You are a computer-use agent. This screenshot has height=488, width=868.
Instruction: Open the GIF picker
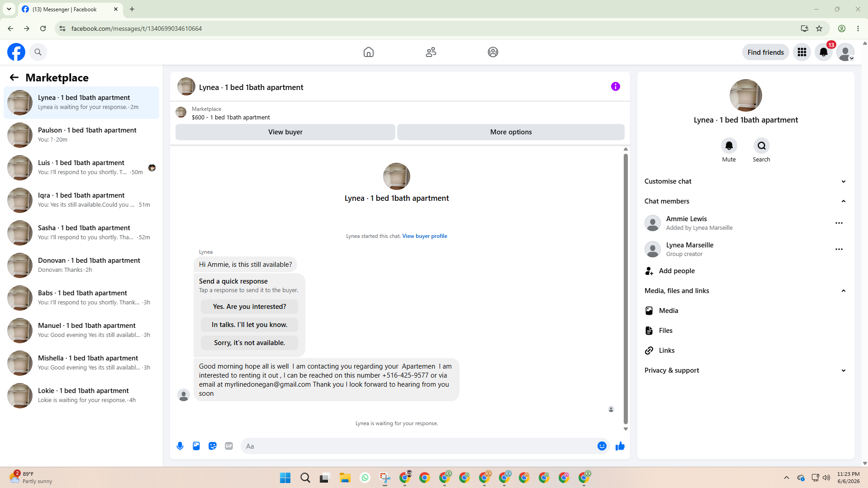(229, 446)
